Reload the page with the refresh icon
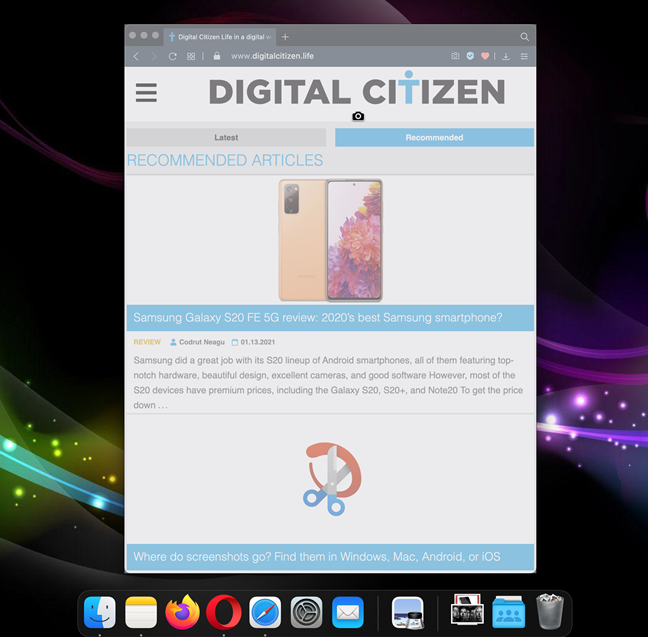648x637 pixels. point(173,56)
